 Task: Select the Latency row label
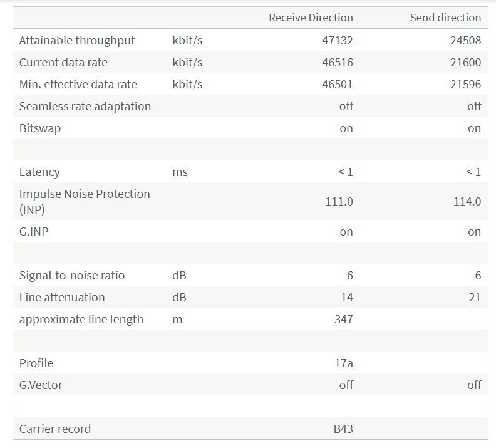[39, 172]
